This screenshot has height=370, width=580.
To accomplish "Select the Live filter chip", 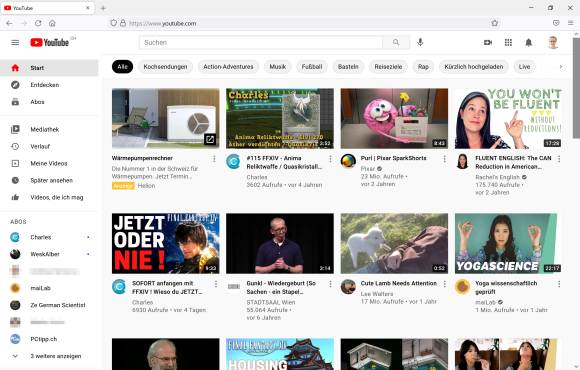I will (x=524, y=67).
